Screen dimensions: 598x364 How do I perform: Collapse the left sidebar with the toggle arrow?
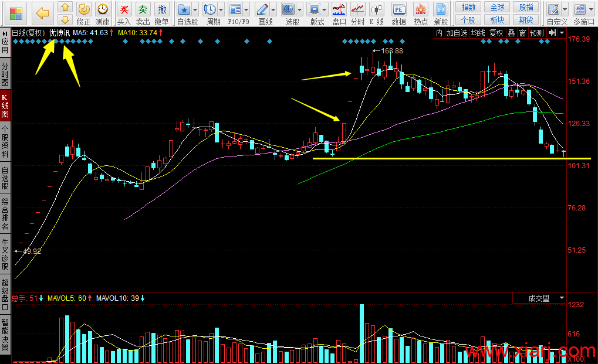click(5, 33)
